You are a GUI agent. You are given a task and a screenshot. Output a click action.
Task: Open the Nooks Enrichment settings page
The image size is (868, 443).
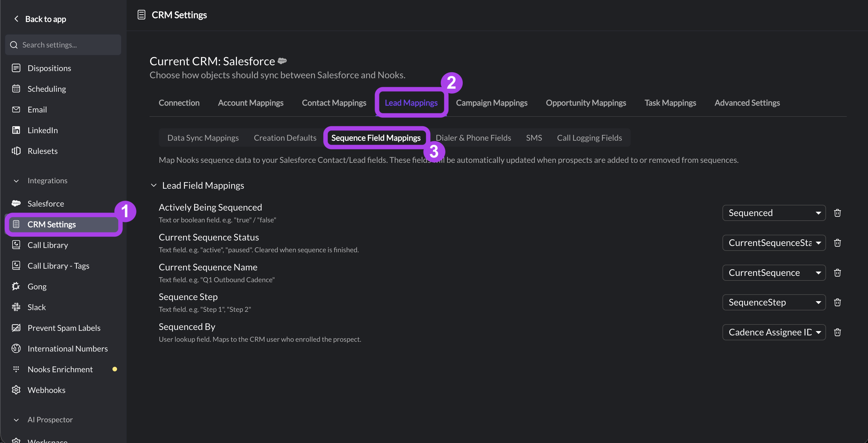pyautogui.click(x=60, y=369)
